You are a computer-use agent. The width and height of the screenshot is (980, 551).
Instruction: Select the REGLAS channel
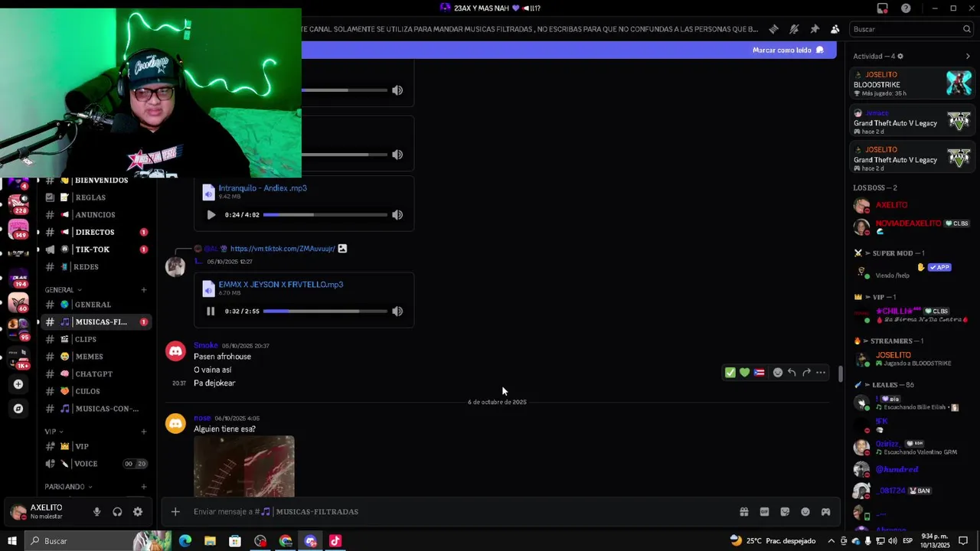pos(96,197)
